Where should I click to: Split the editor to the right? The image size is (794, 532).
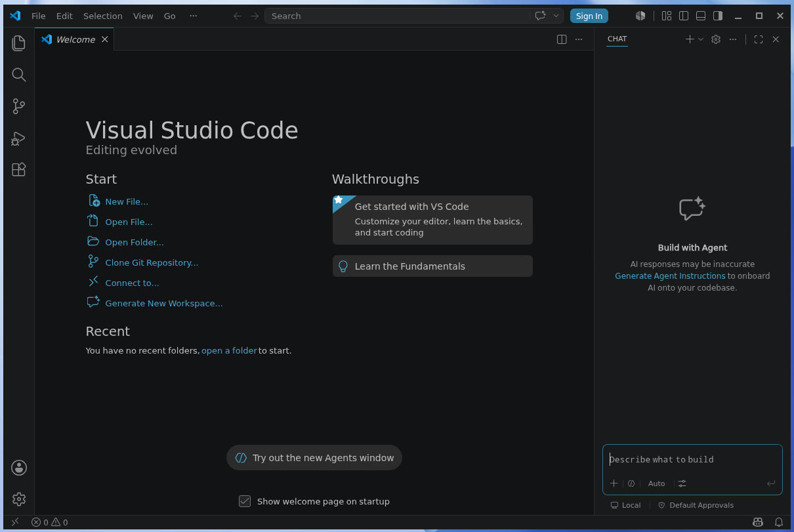coord(562,39)
